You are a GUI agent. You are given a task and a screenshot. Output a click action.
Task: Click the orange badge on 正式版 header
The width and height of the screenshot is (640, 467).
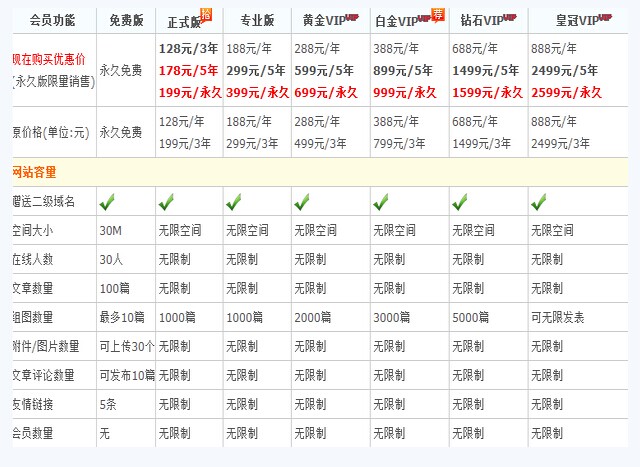pos(206,14)
